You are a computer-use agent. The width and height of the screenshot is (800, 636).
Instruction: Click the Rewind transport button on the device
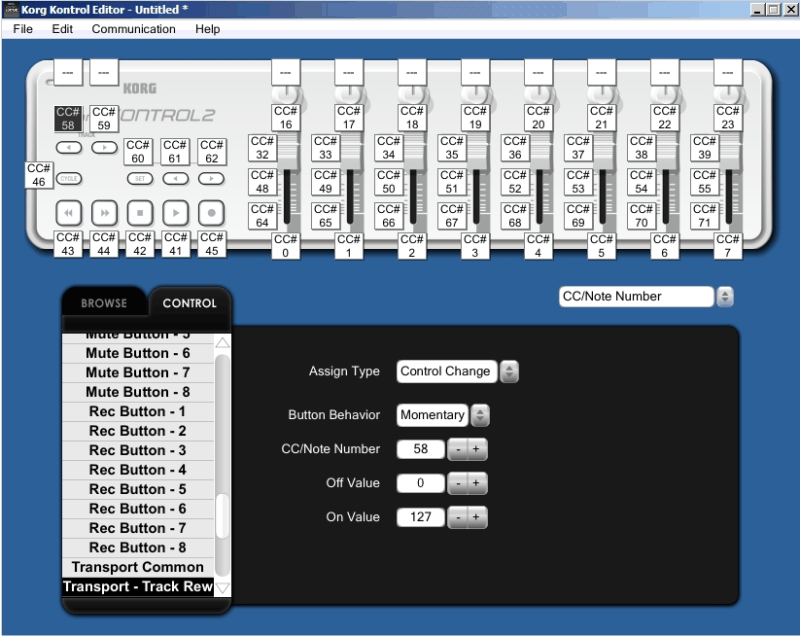coord(69,213)
